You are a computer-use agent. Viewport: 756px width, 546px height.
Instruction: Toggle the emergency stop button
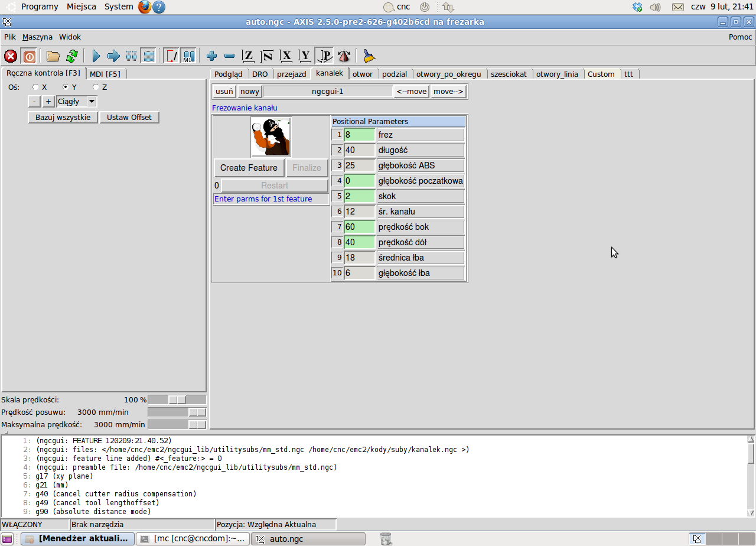coord(11,56)
